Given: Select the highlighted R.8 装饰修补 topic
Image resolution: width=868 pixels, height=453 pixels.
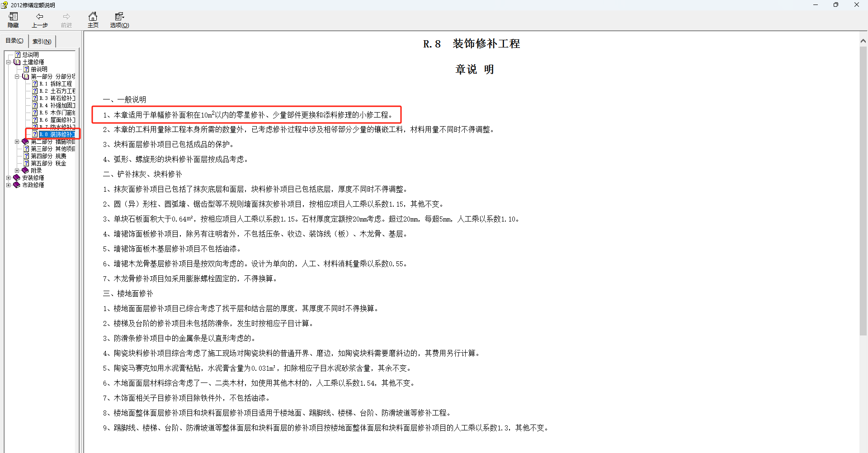Looking at the screenshot, I should coord(57,134).
